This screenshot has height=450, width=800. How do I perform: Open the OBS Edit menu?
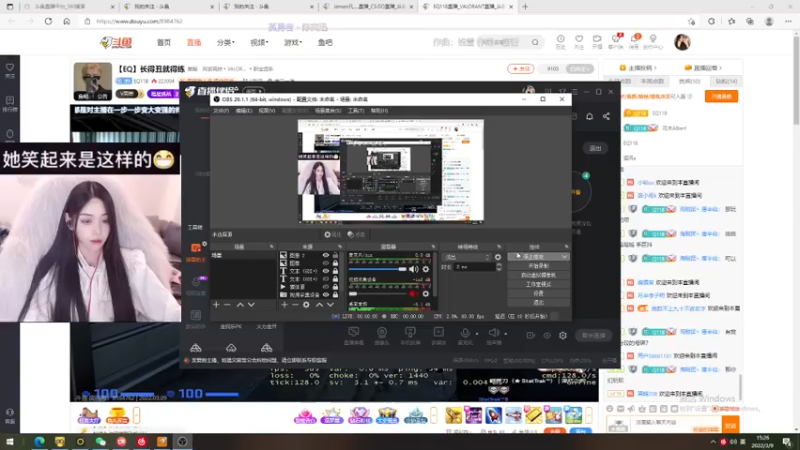[244, 111]
